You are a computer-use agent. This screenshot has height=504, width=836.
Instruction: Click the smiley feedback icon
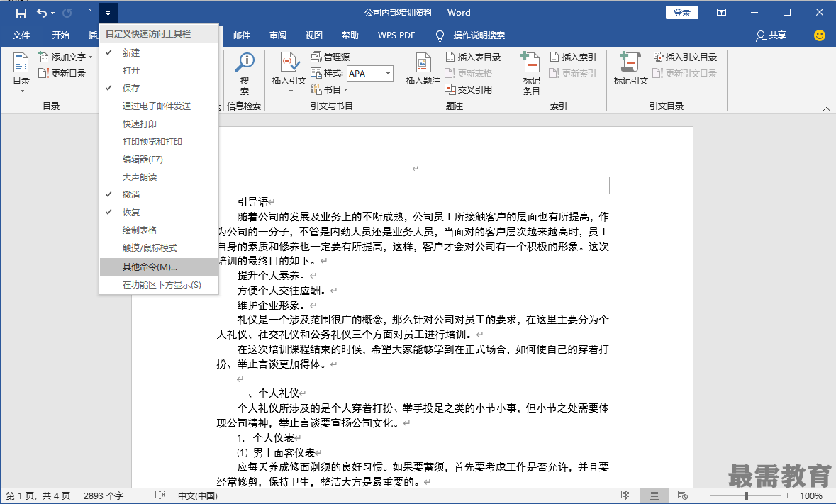[820, 35]
